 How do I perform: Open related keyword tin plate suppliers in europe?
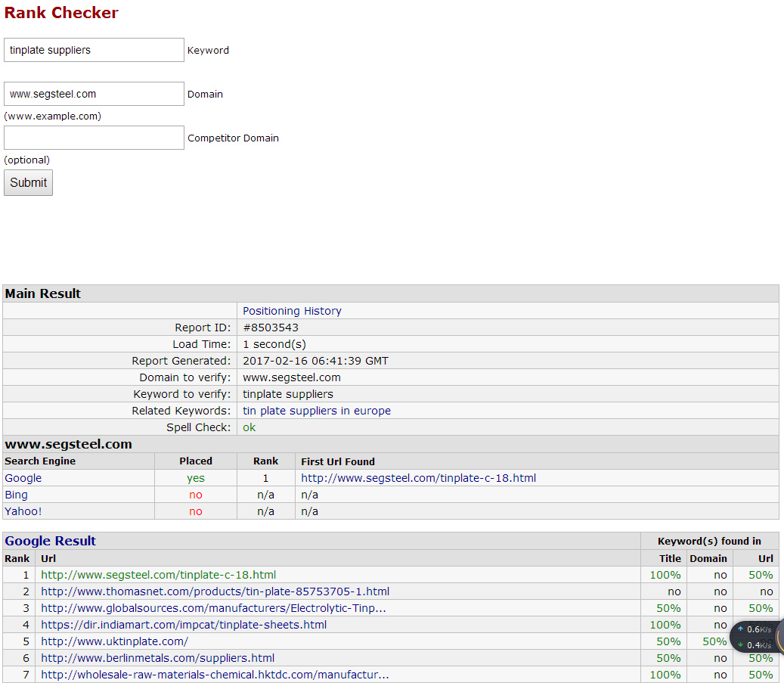point(316,411)
